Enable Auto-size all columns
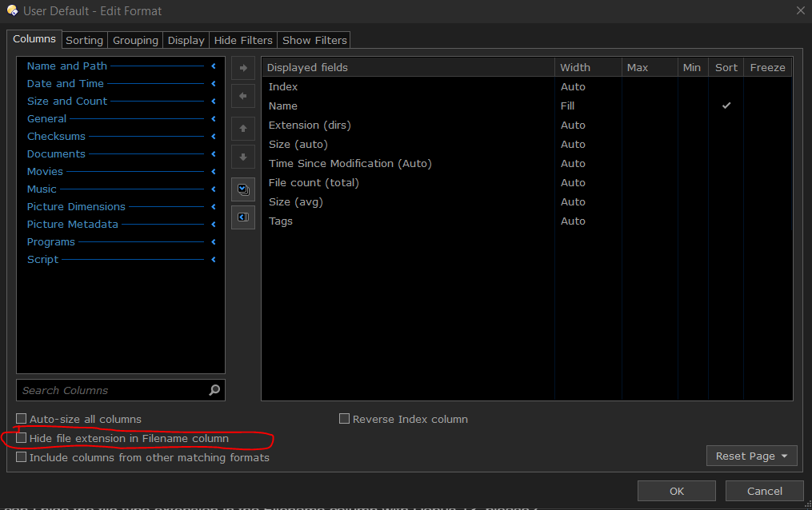812x510 pixels. (22, 419)
